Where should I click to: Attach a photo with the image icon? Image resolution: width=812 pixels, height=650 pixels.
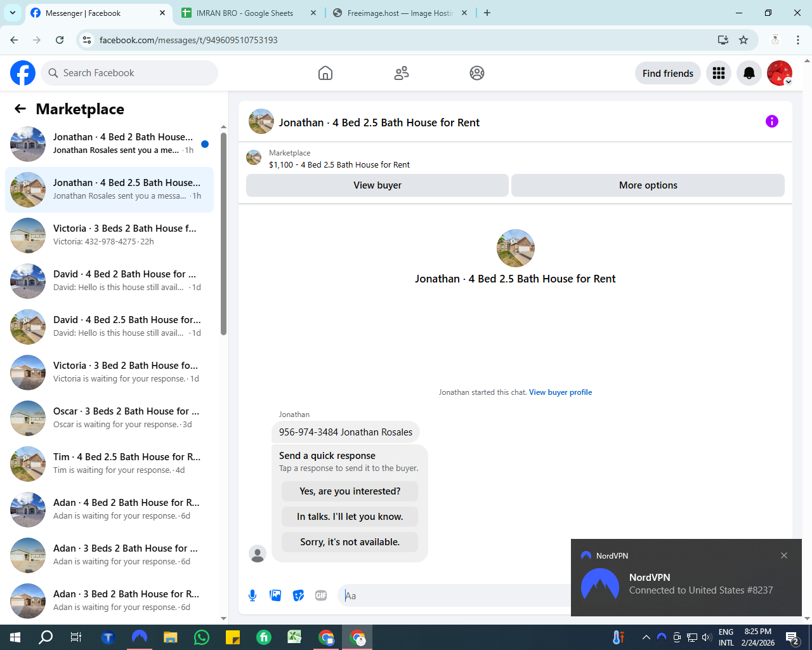[x=275, y=595]
